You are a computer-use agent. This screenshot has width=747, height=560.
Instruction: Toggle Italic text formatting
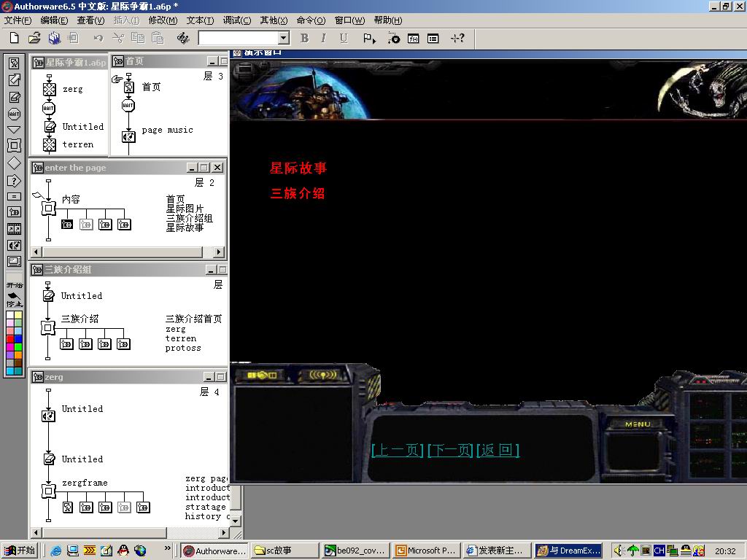click(x=324, y=38)
